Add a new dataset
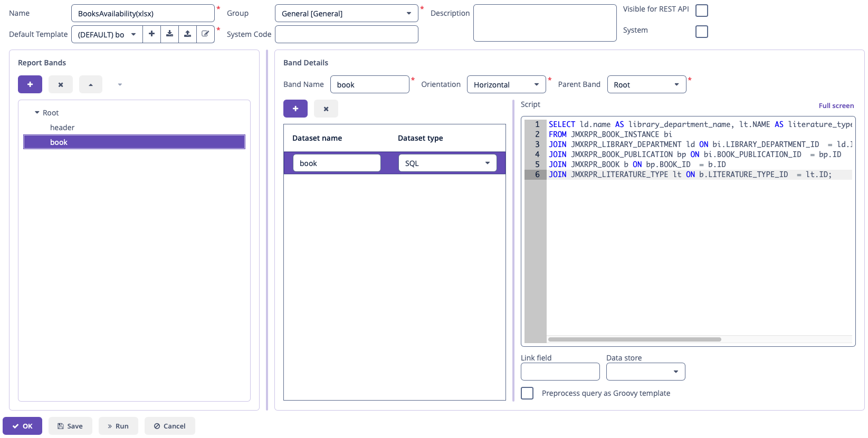 point(295,109)
